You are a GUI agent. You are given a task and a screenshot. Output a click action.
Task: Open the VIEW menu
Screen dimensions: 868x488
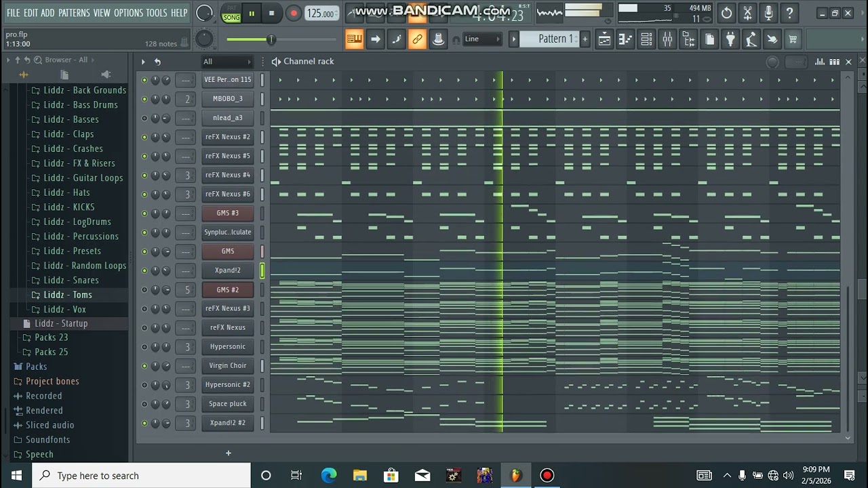point(102,13)
